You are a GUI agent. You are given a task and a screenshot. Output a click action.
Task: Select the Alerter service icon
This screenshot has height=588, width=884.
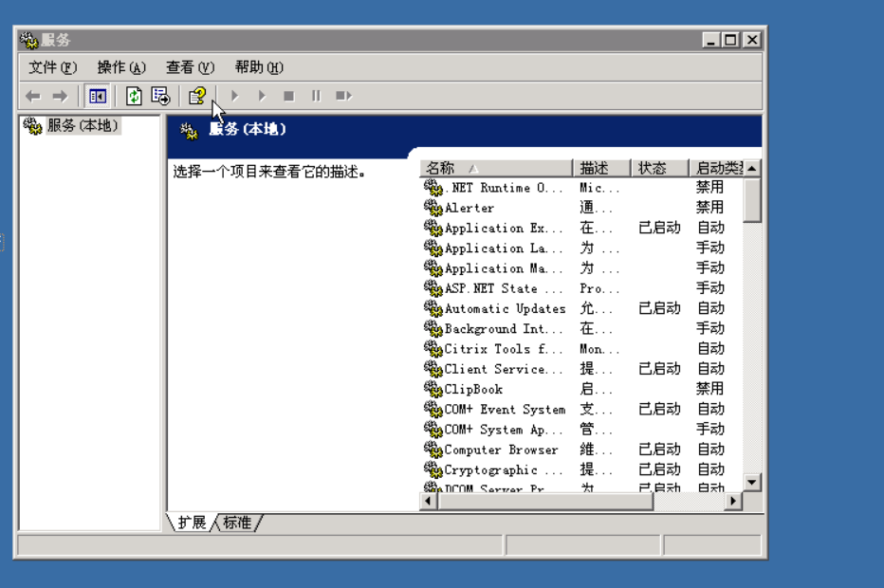pos(433,208)
